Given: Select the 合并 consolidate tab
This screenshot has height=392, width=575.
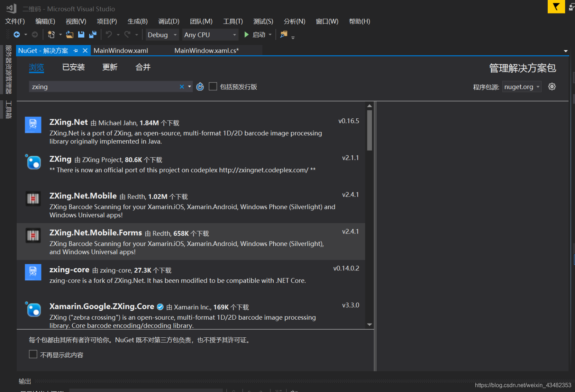Looking at the screenshot, I should pyautogui.click(x=143, y=67).
